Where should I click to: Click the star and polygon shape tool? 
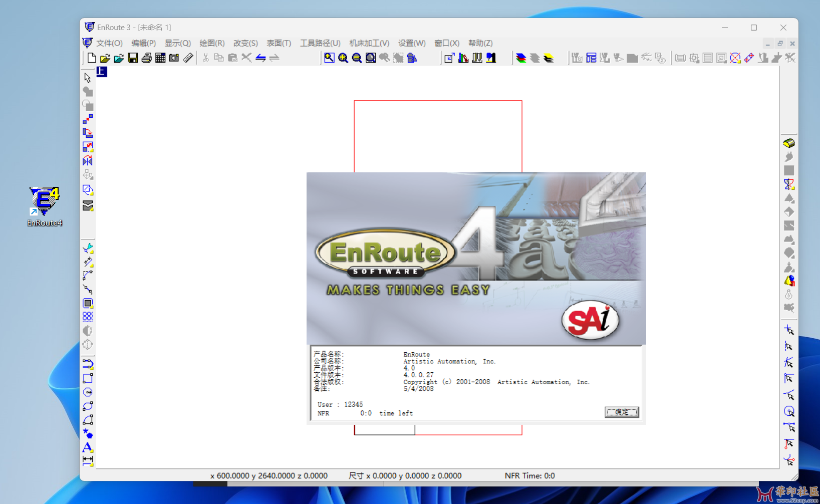(88, 433)
